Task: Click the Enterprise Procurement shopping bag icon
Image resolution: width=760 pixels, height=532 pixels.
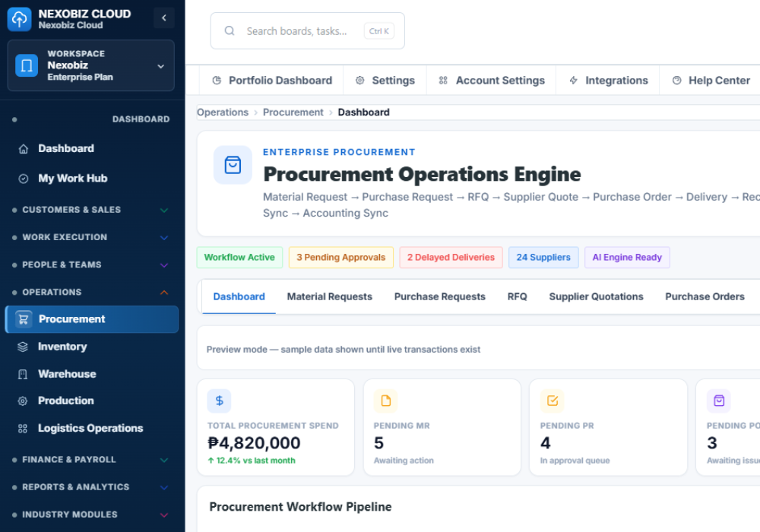Action: coord(233,165)
